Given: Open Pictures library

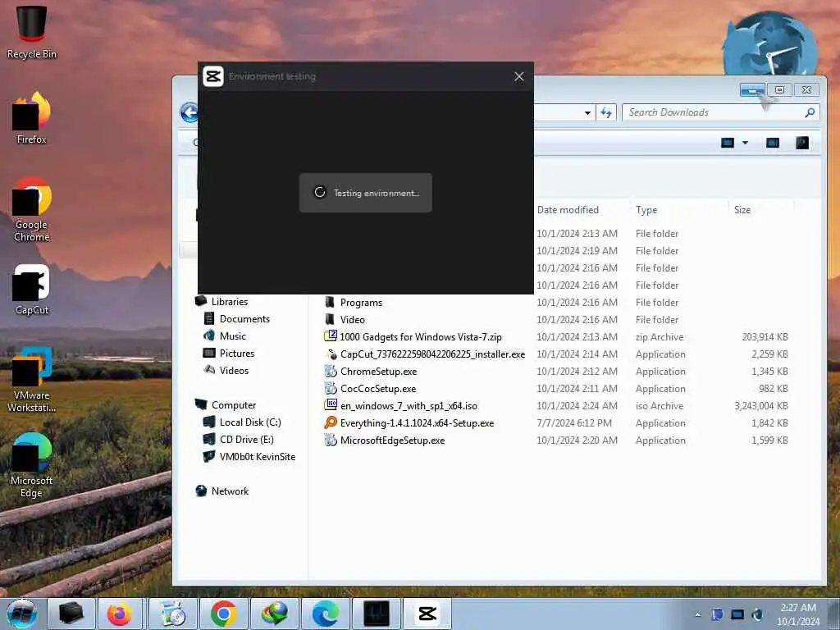Looking at the screenshot, I should pos(229,353).
